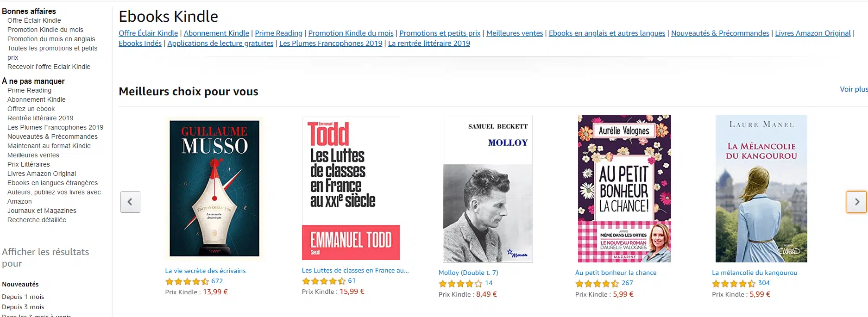Click the carousel next arrow button

tap(856, 202)
